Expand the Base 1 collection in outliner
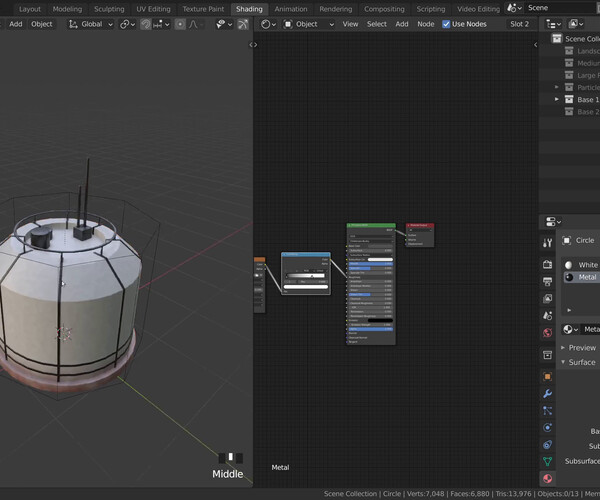The image size is (600, 500). (557, 99)
